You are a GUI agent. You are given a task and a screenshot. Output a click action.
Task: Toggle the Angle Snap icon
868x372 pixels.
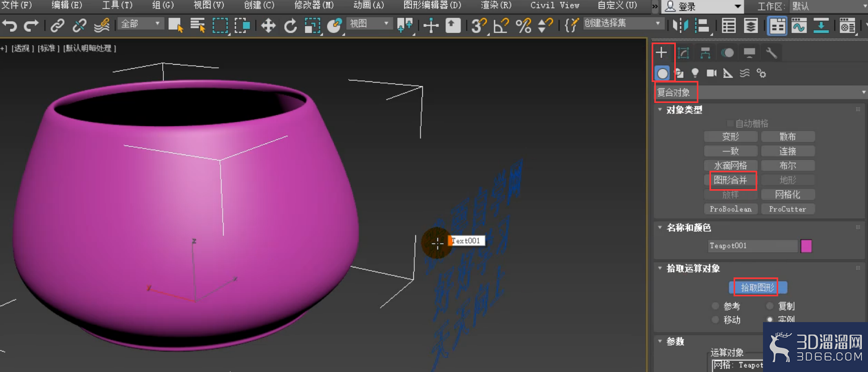(x=501, y=25)
